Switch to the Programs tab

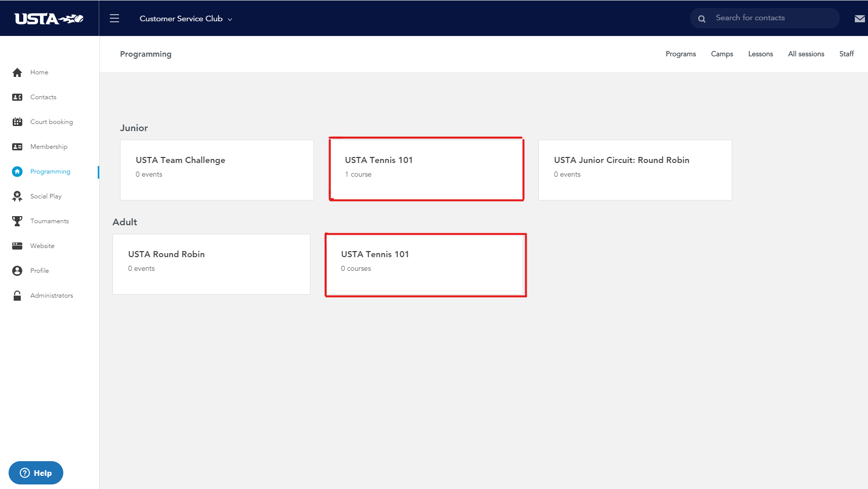click(681, 54)
